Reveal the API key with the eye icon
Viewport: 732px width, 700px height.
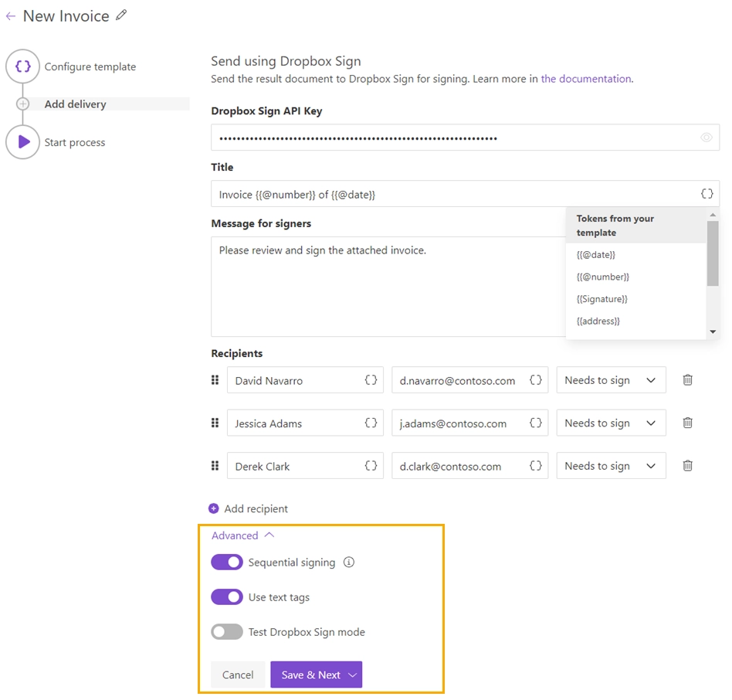coord(707,138)
